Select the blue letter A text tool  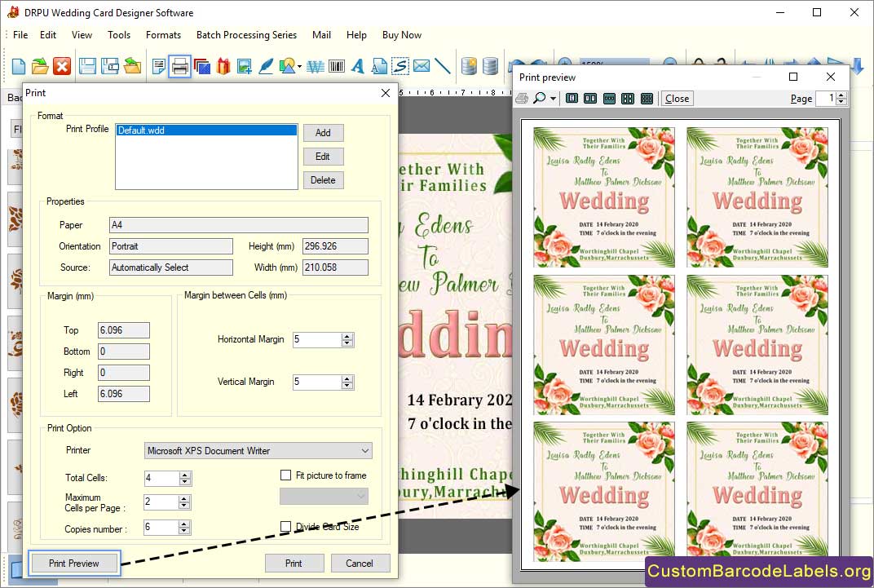[x=358, y=66]
